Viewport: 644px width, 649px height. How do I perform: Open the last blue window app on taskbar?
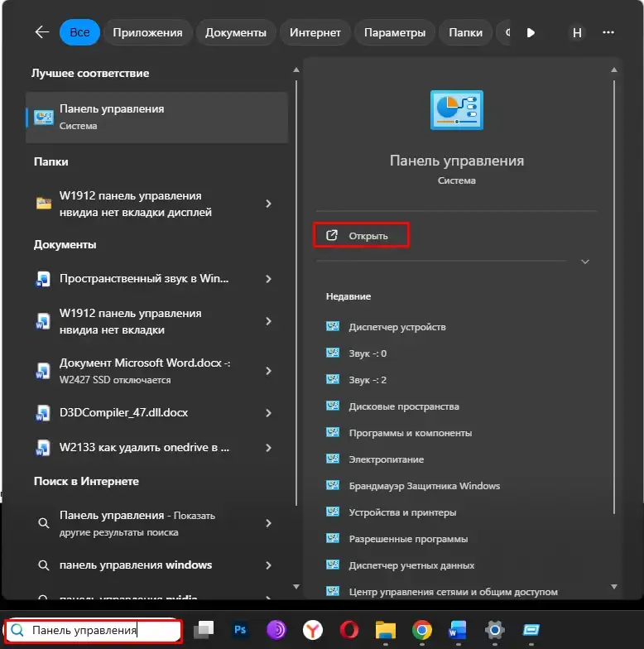[531, 630]
